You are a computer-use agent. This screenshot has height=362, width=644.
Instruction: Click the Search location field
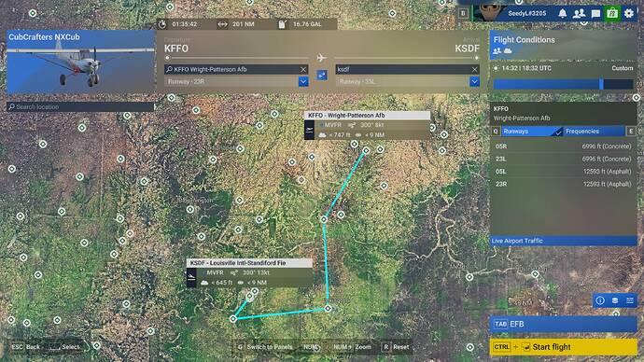point(80,106)
